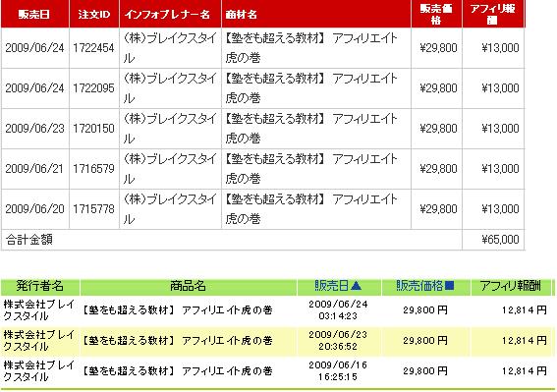Sort by 販売日 column in green table
The image size is (557, 392).
click(x=338, y=285)
